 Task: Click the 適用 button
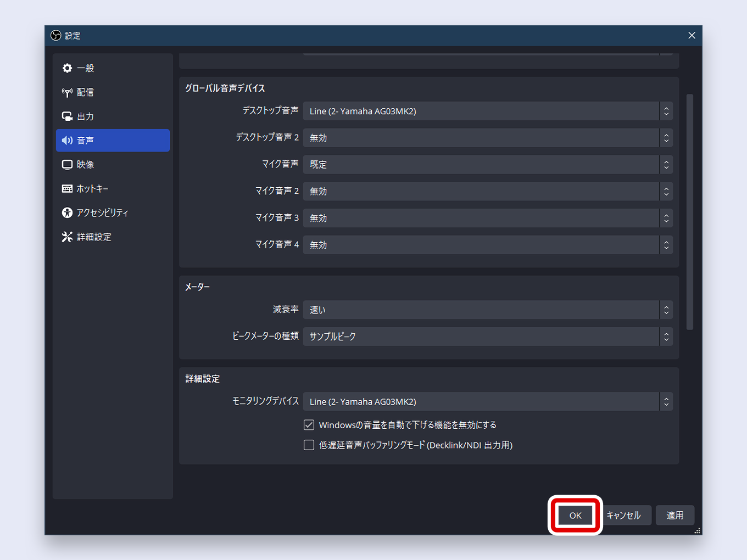tap(675, 515)
